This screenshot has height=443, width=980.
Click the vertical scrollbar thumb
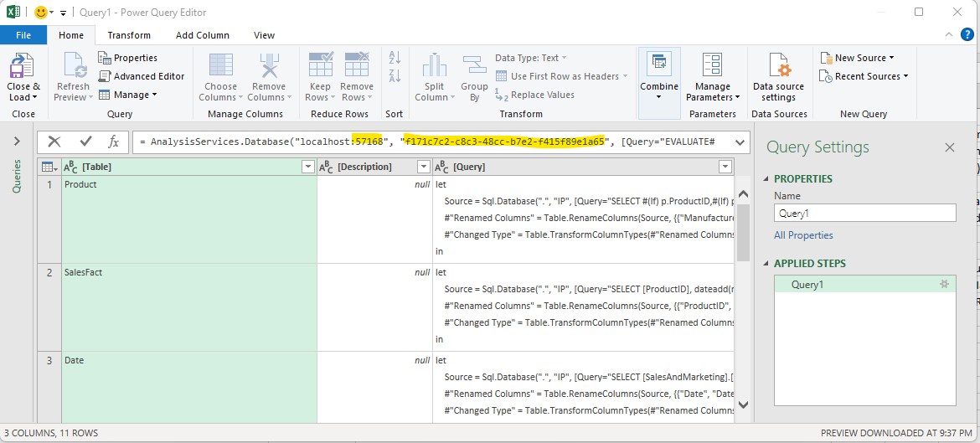click(742, 233)
